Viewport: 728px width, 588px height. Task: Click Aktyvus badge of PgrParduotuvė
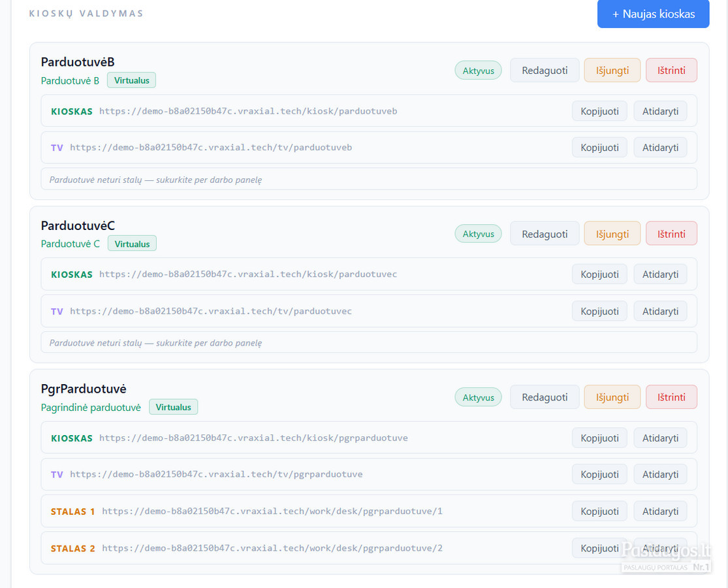(x=478, y=397)
